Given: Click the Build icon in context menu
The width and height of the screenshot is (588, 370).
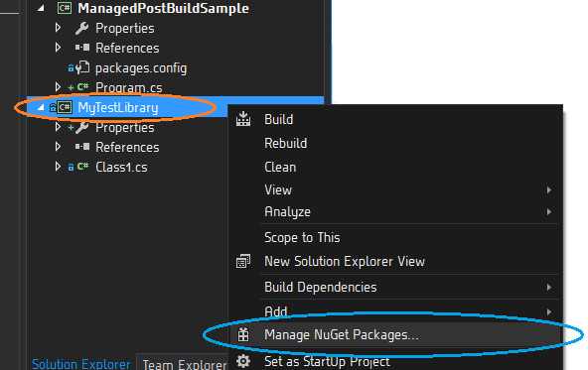Looking at the screenshot, I should click(243, 119).
